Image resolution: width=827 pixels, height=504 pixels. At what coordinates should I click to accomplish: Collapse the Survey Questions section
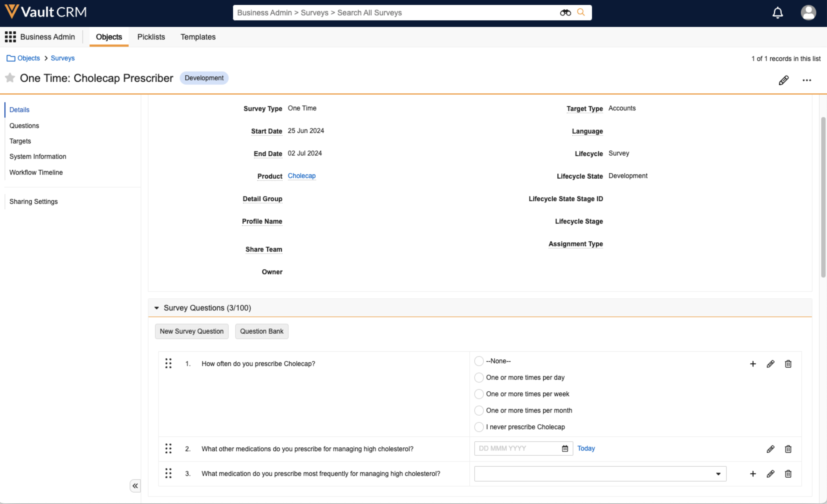156,308
